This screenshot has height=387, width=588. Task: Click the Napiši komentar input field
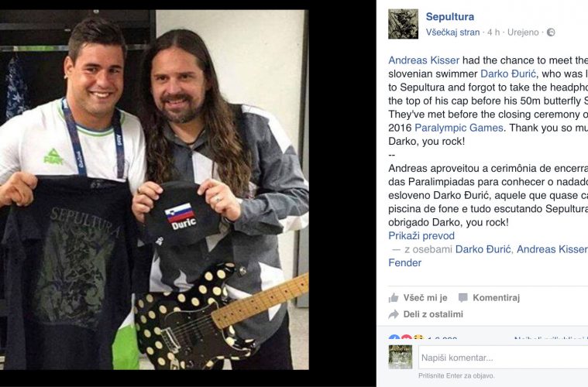click(x=504, y=358)
